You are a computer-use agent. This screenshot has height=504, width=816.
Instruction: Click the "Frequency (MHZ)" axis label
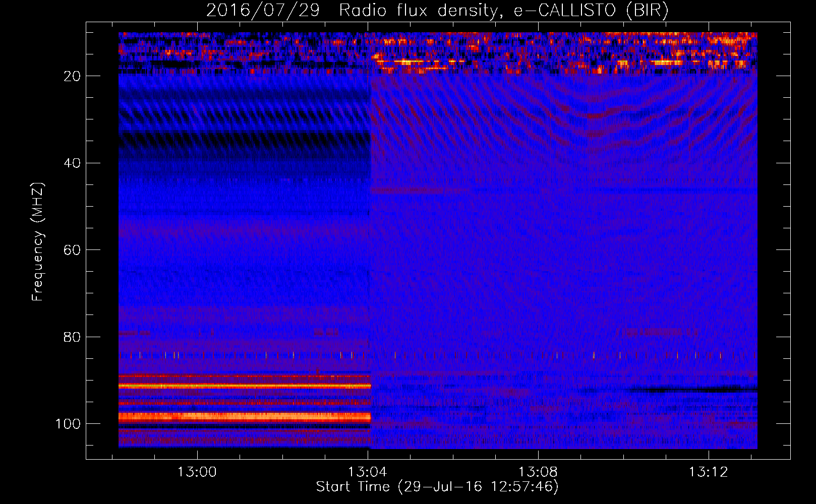pyautogui.click(x=38, y=242)
